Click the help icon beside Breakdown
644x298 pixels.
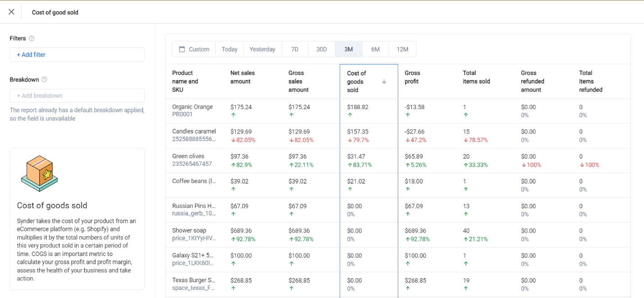click(44, 80)
